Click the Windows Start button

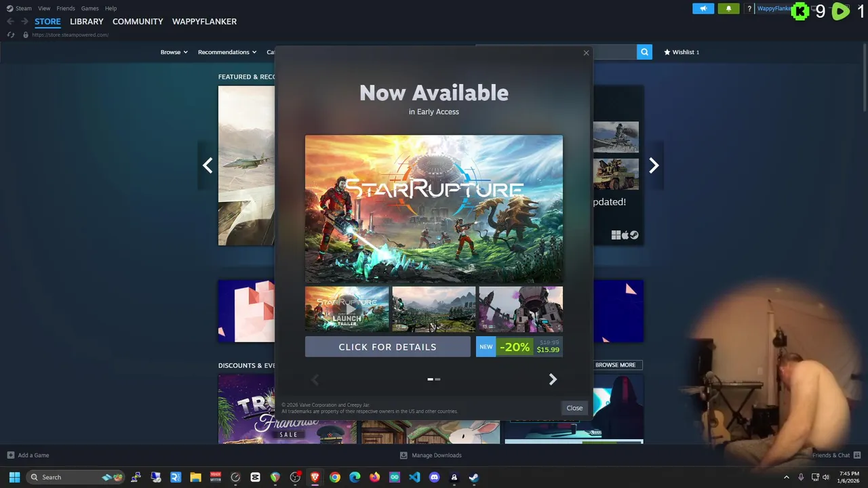pos(14,477)
